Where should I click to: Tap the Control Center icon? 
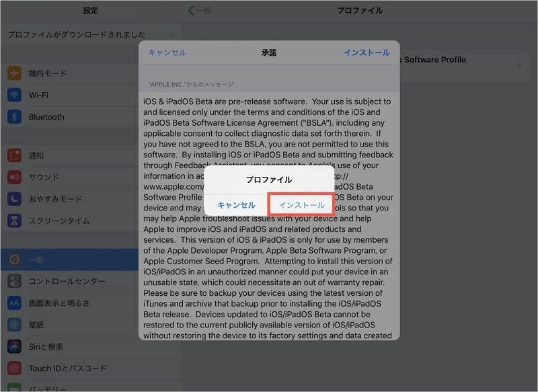[14, 281]
